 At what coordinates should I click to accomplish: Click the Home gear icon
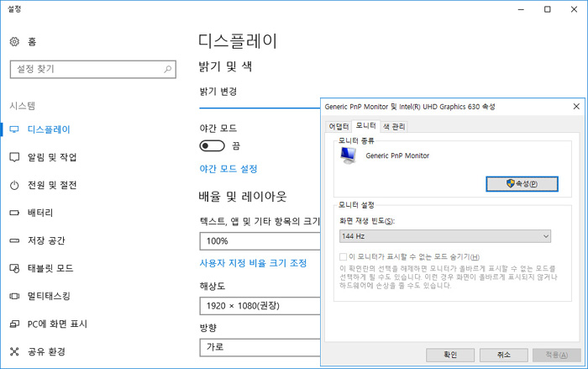click(x=14, y=41)
